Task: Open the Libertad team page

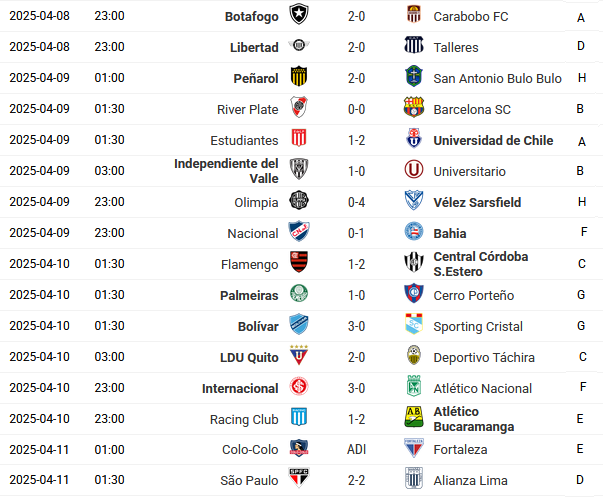Action: click(x=254, y=47)
